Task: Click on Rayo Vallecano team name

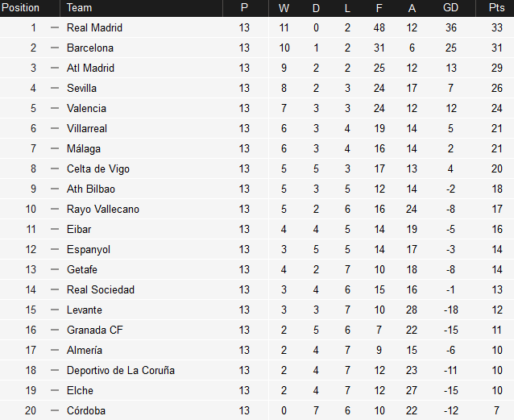Action: [103, 209]
